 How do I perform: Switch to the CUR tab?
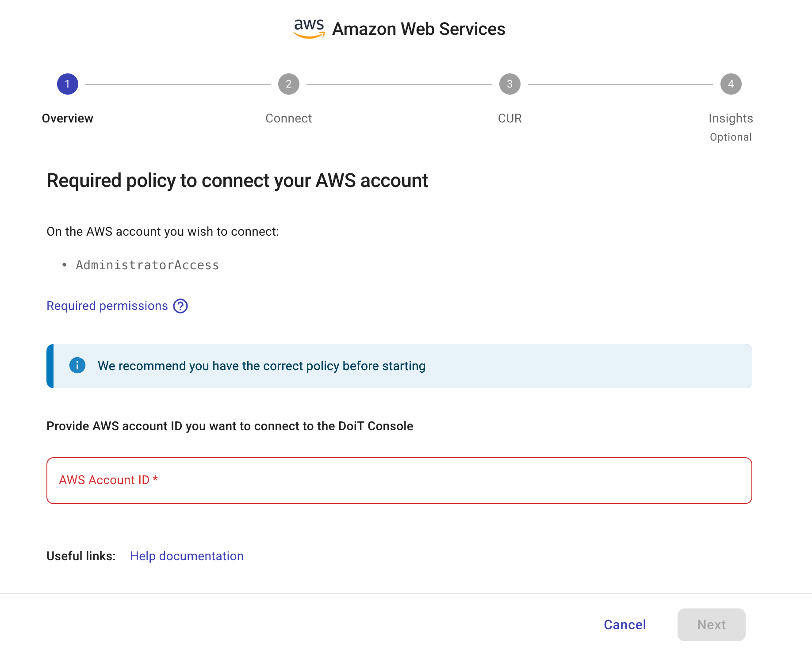[x=509, y=118]
